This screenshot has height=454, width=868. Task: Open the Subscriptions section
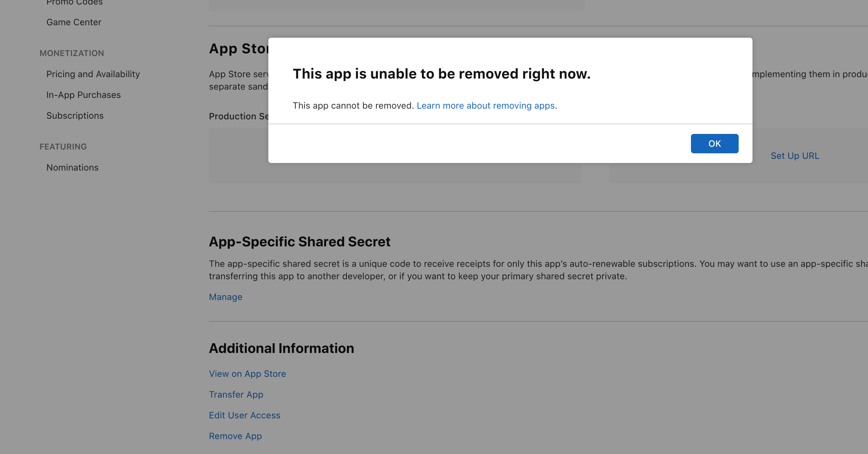click(75, 116)
